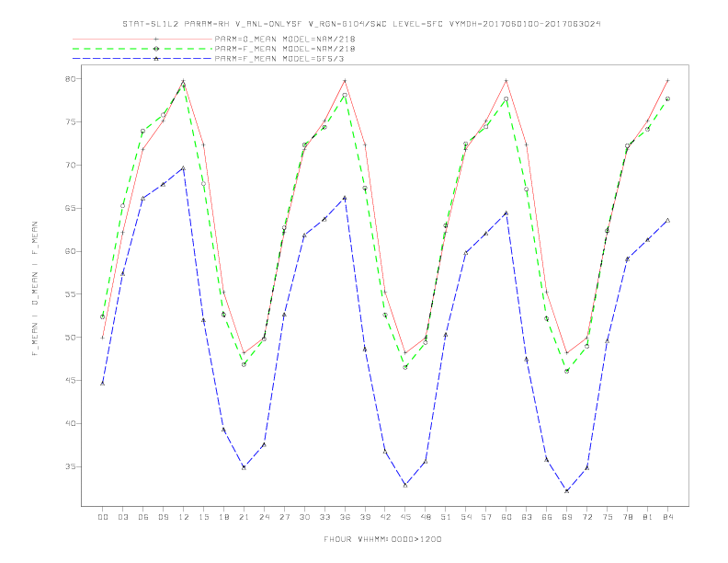
Task: Click x-axis tick label 18
Action: pyautogui.click(x=223, y=517)
